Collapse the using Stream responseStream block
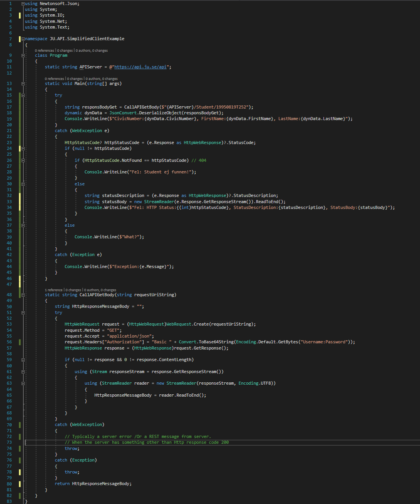This screenshot has width=420, height=504. pyautogui.click(x=23, y=372)
